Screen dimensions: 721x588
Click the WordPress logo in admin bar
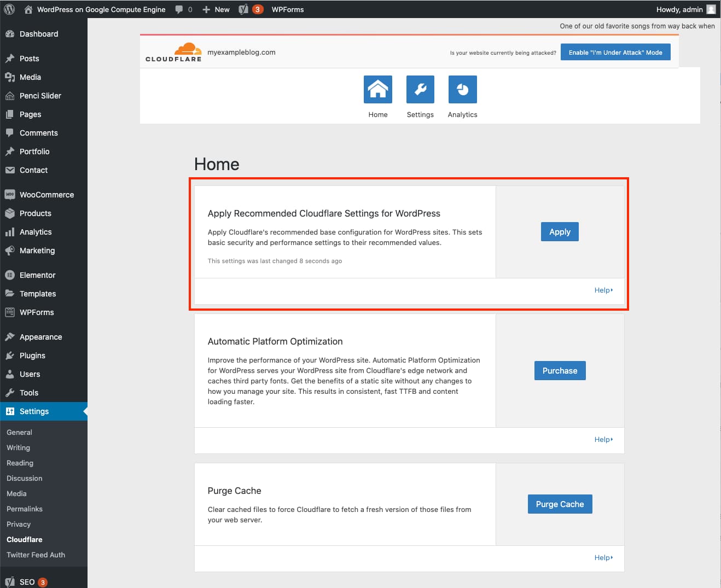pyautogui.click(x=9, y=9)
